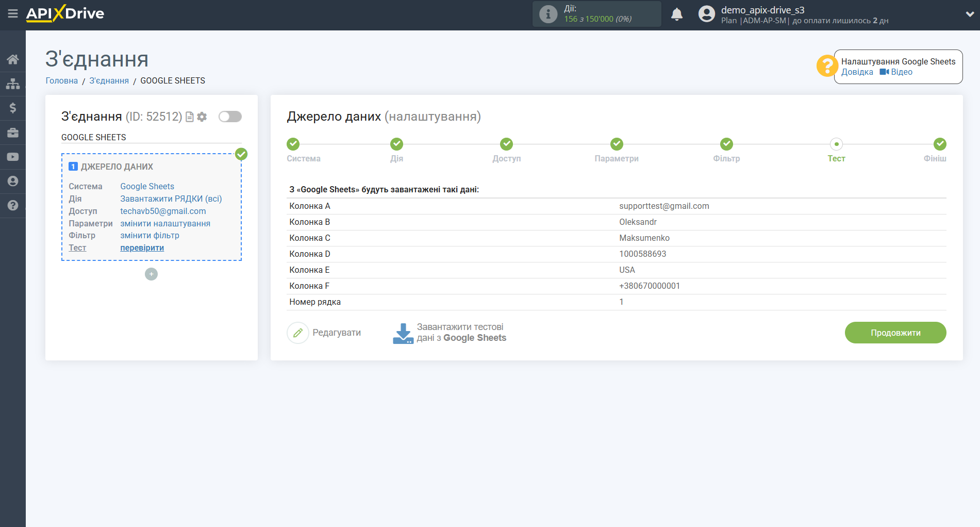Go to the Фільтр step
This screenshot has width=980, height=527.
(726, 144)
